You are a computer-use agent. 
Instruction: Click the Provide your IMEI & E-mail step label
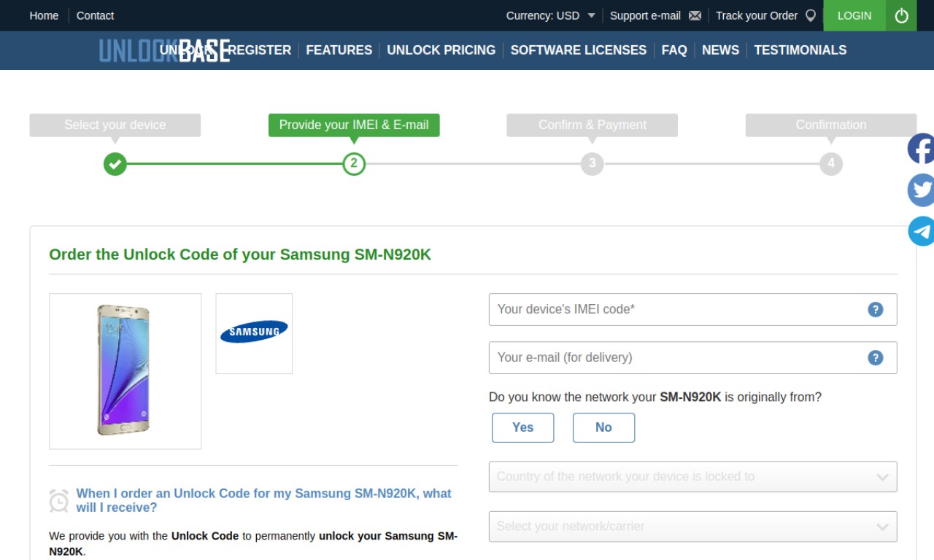354,125
